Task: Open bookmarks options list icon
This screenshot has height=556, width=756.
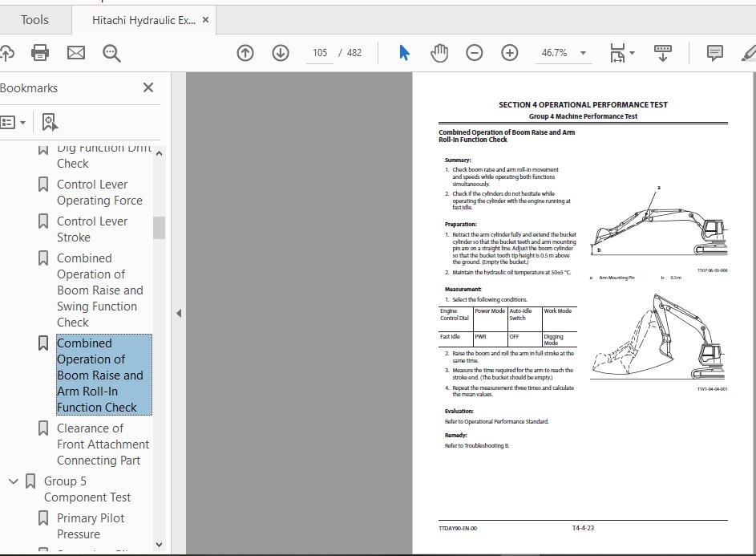Action: point(7,122)
